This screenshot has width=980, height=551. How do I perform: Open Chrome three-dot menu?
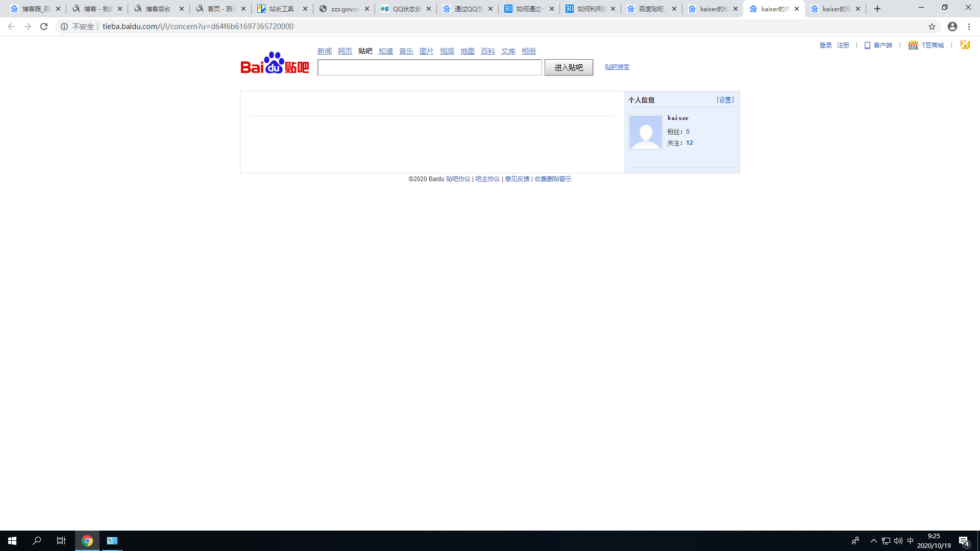[x=969, y=27]
